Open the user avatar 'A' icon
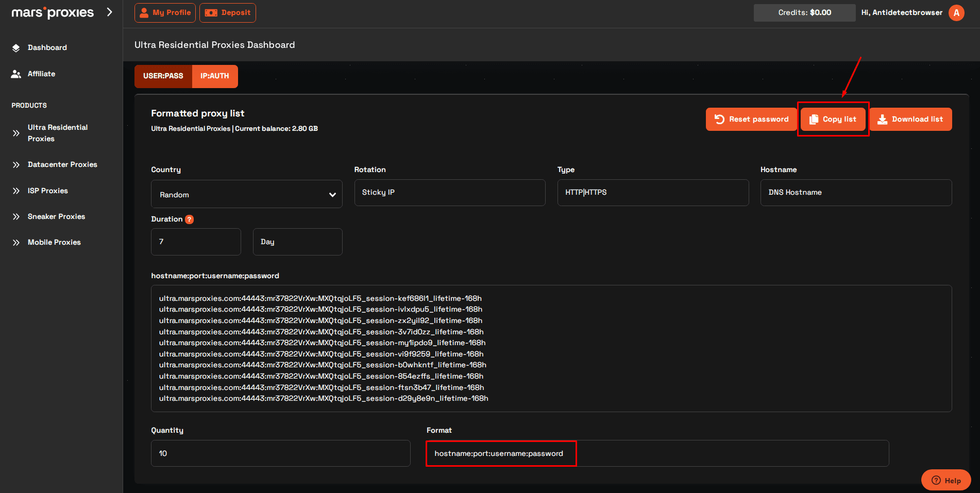980x493 pixels. (956, 13)
